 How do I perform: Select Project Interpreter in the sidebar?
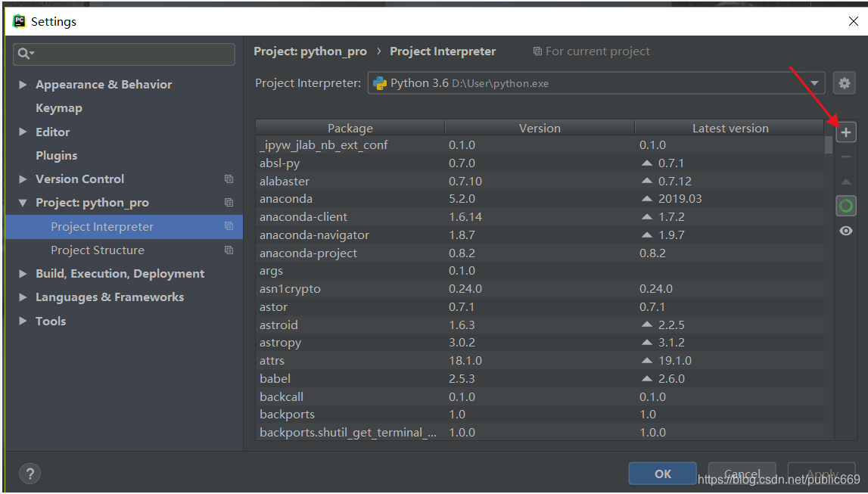coord(124,227)
